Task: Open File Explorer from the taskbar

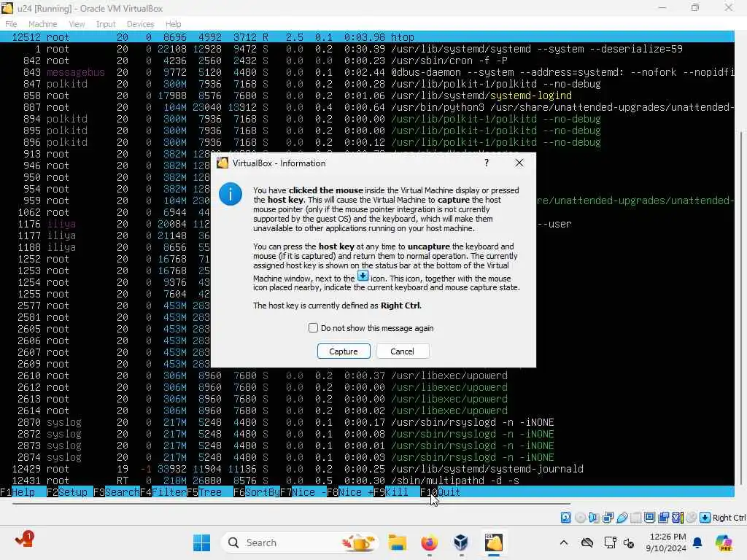Action: click(398, 542)
